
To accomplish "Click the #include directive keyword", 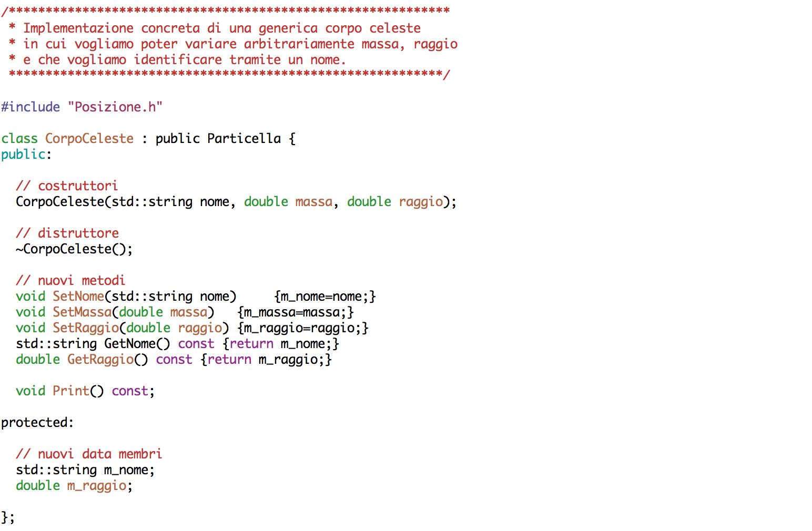I will click(x=31, y=107).
